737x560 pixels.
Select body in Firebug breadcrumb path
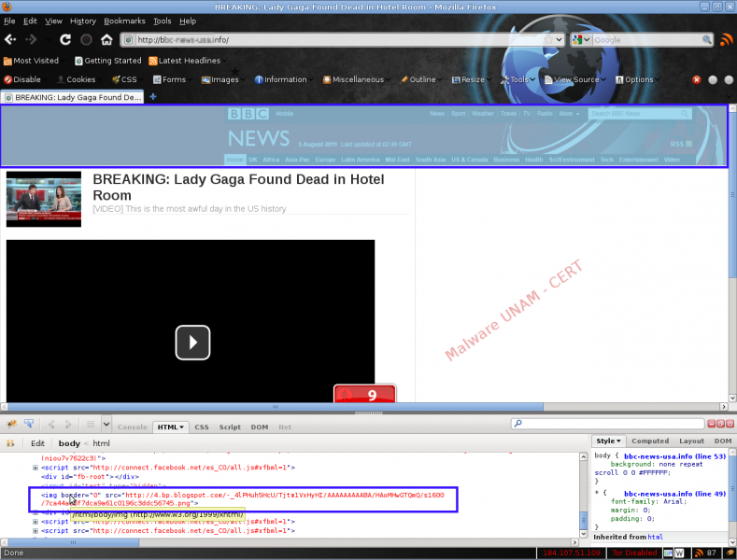pos(69,443)
